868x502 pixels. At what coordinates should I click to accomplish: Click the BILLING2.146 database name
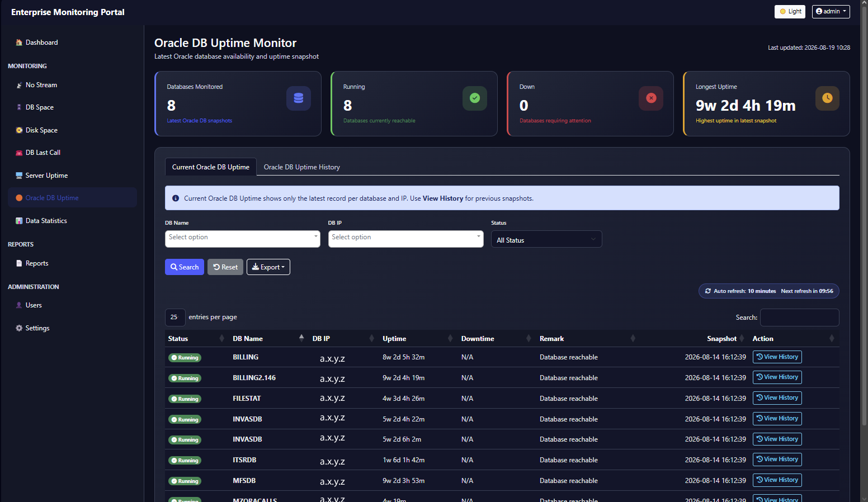point(254,378)
